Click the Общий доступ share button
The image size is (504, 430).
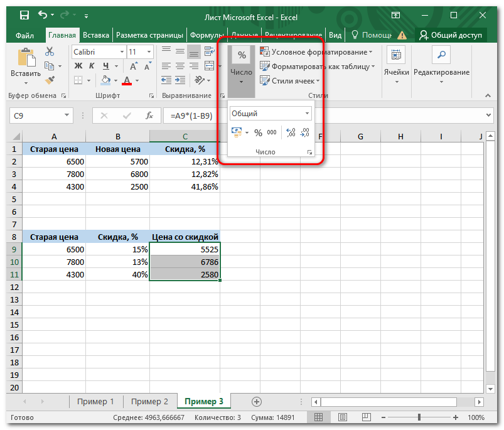point(451,35)
